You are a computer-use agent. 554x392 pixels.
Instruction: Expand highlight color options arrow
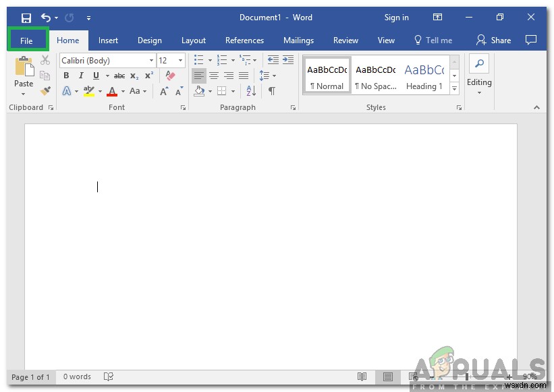[101, 92]
